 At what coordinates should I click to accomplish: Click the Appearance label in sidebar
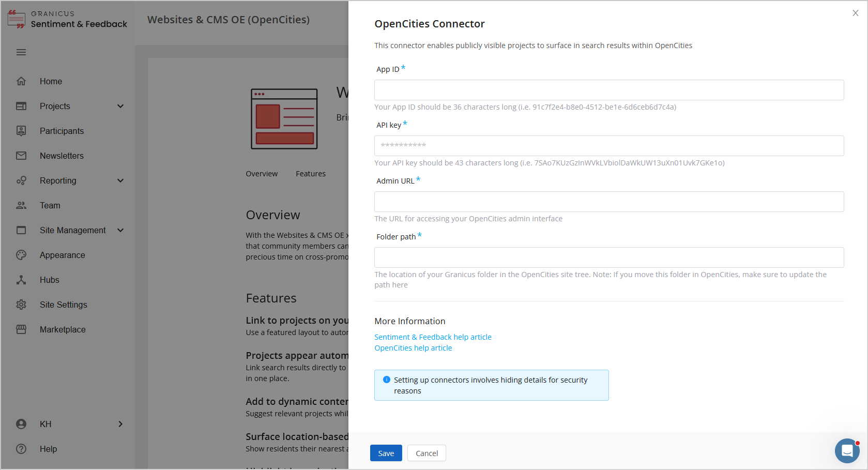tap(63, 255)
